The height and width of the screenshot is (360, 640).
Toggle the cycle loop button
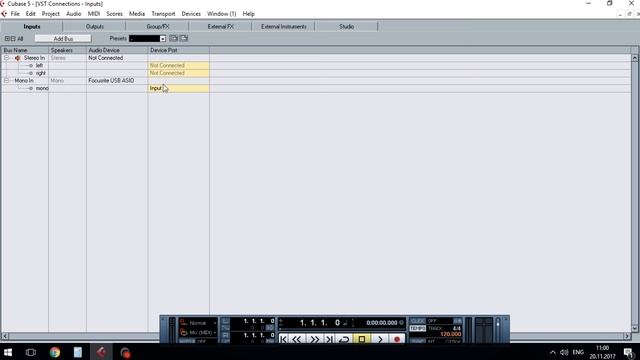(344, 339)
